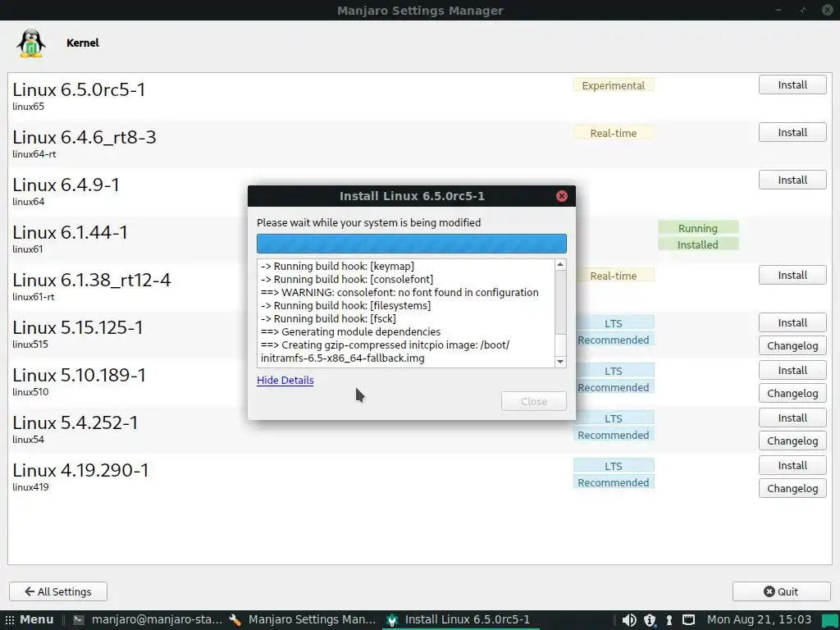This screenshot has width=840, height=630.
Task: Click the Real-time tag on Linux 6.4.6_rt8-3
Action: click(x=614, y=134)
